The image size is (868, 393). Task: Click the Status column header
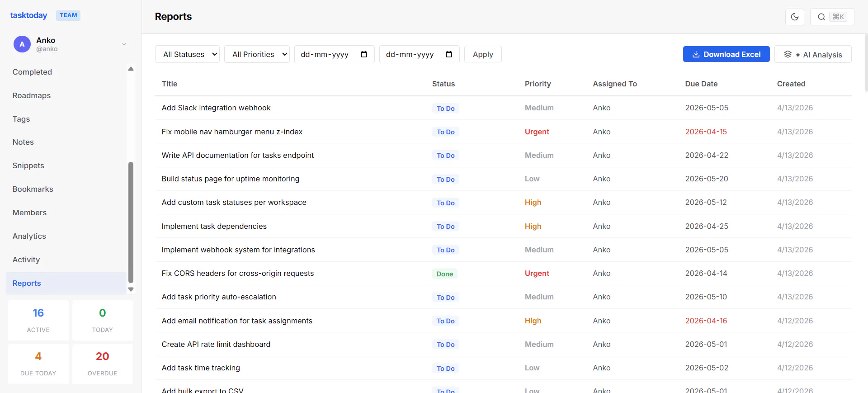(x=443, y=84)
